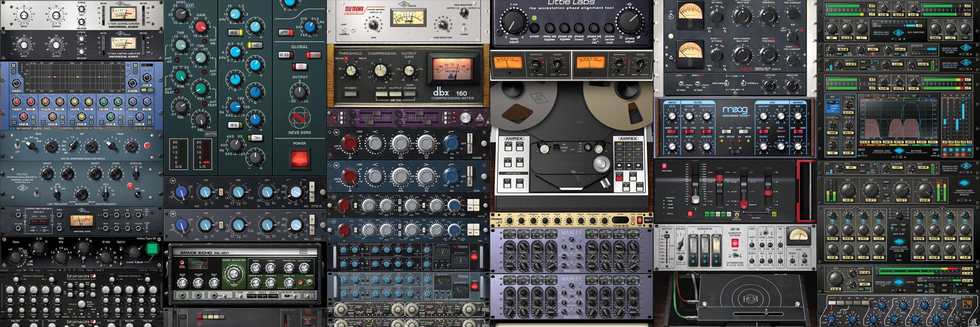
Task: Click delay adj bypass button on Little Labs
Action: tap(549, 27)
